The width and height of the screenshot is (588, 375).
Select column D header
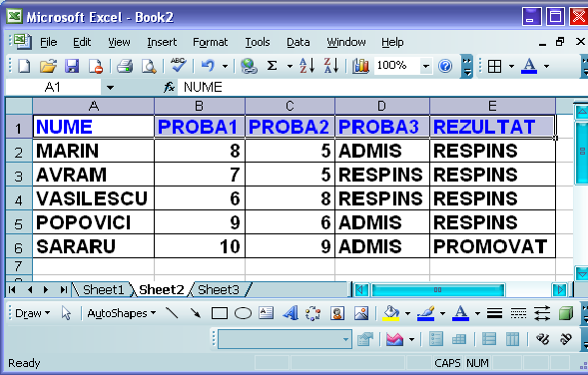click(382, 106)
